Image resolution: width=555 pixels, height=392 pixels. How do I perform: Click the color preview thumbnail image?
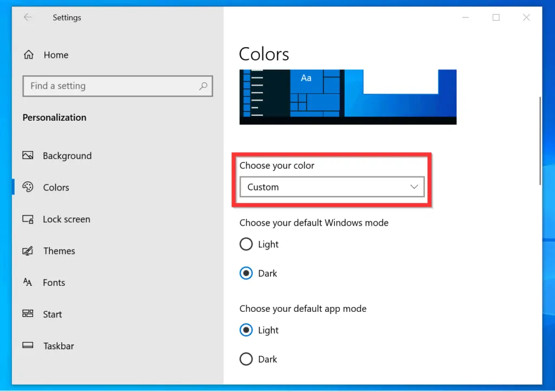[x=348, y=96]
